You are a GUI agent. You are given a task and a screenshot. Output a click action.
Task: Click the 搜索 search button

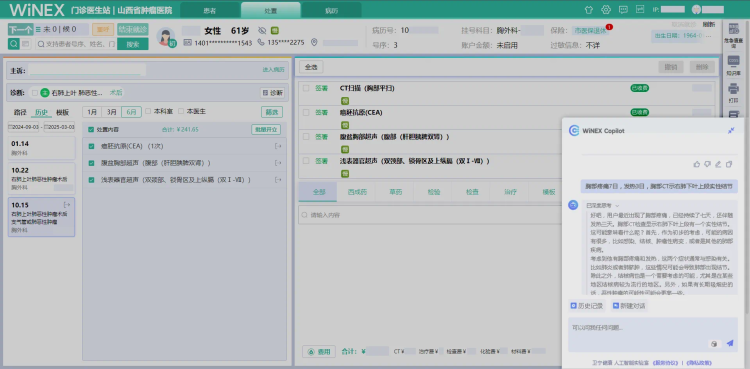pyautogui.click(x=132, y=44)
